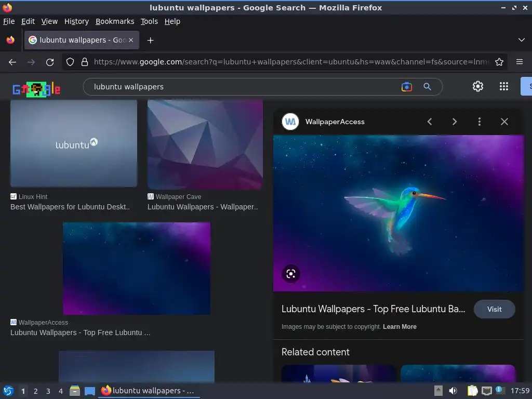Open preview panel three-dot menu

coord(480,122)
